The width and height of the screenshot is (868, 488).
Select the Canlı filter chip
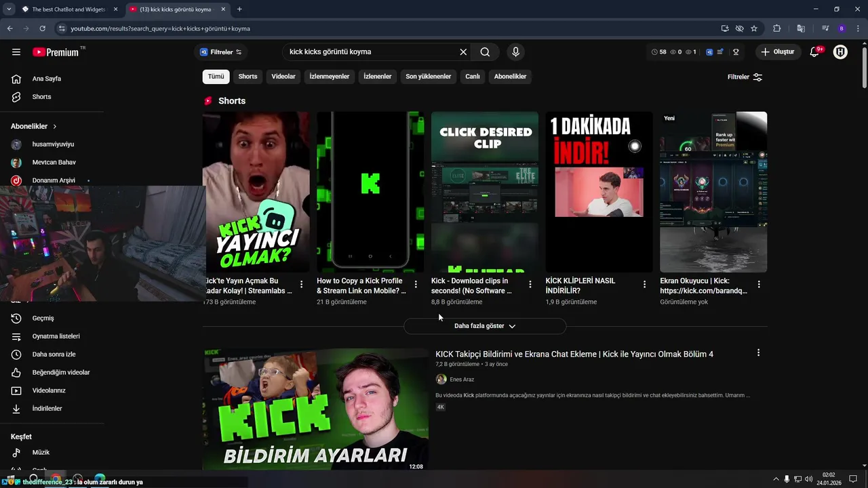pyautogui.click(x=473, y=77)
